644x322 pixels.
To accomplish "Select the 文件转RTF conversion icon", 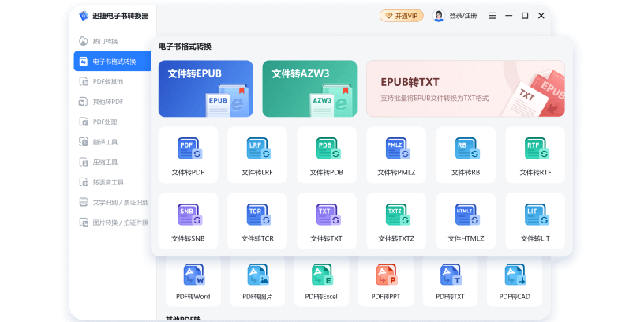I will [x=535, y=149].
